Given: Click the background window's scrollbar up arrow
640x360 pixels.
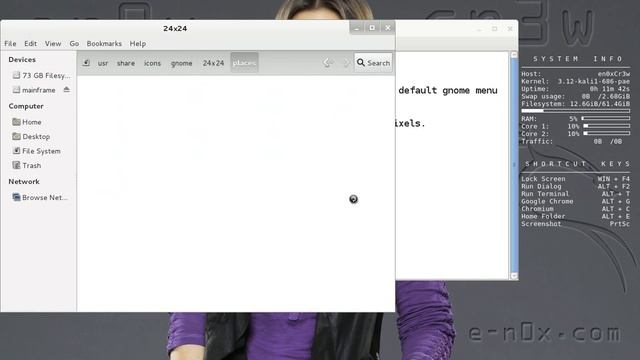Looking at the screenshot, I should (514, 55).
